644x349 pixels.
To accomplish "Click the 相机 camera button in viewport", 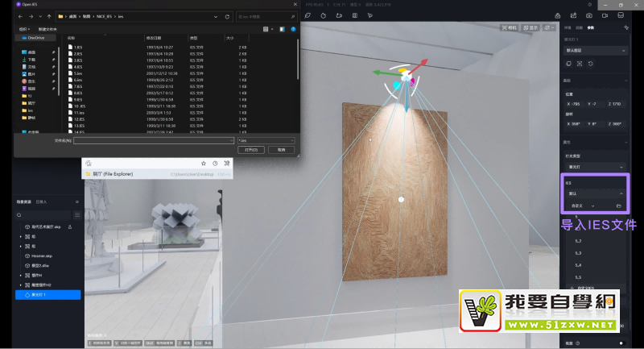I will pos(509,27).
